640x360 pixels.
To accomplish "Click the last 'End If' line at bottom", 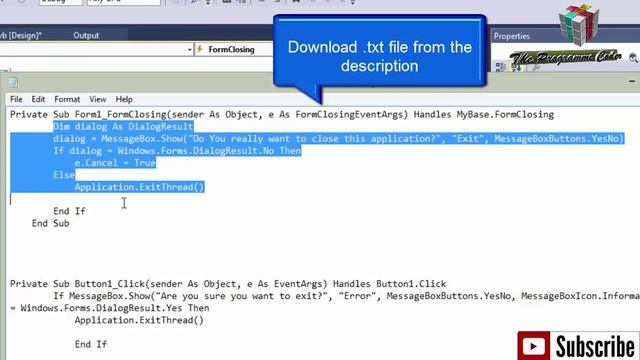I will coord(91,344).
